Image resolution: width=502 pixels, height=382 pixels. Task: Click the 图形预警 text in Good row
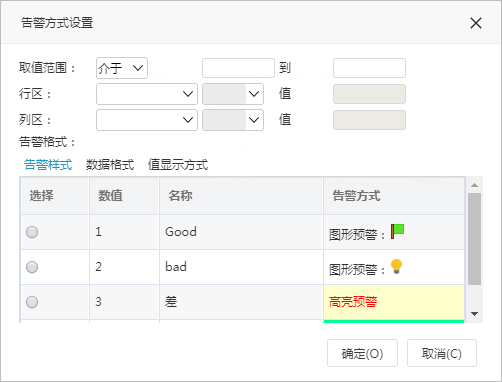point(353,235)
